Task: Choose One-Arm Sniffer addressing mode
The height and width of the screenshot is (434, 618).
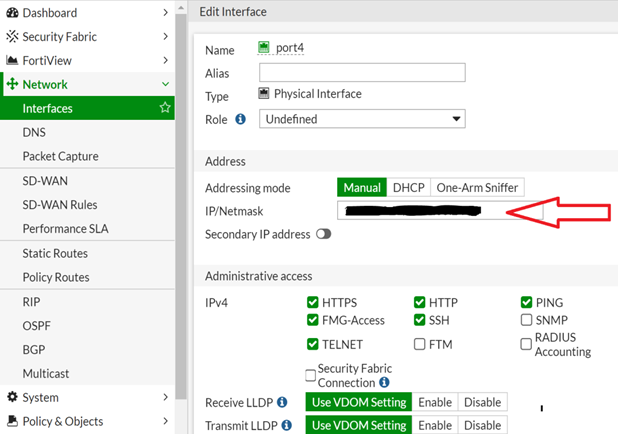Action: [477, 188]
